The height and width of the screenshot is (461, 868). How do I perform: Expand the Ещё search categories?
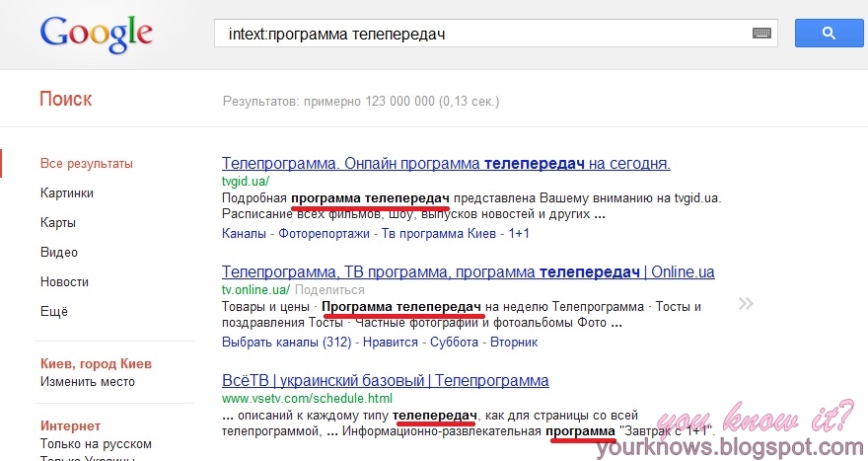click(53, 311)
